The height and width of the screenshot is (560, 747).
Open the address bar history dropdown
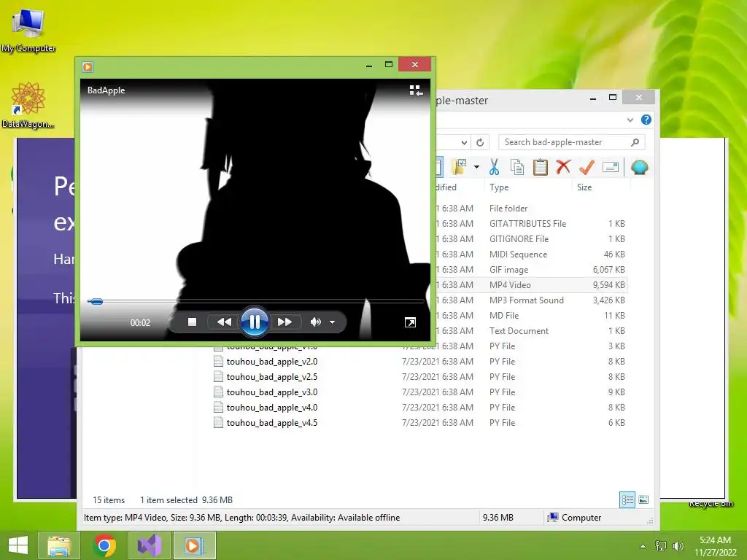coord(464,142)
